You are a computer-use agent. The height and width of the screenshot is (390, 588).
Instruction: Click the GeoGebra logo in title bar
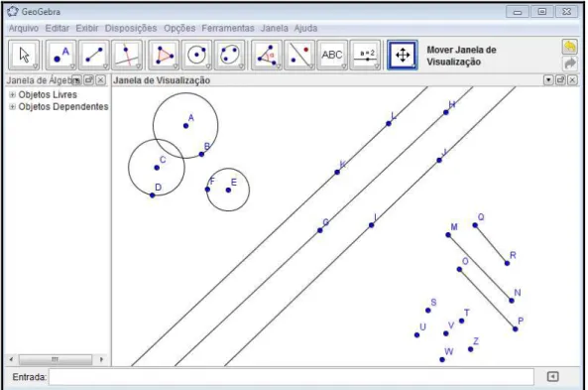point(12,11)
